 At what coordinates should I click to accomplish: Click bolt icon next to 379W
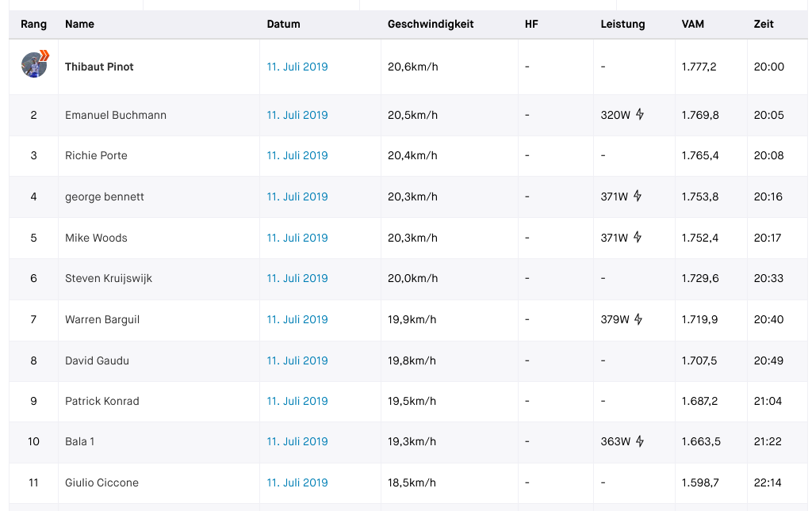tap(638, 319)
